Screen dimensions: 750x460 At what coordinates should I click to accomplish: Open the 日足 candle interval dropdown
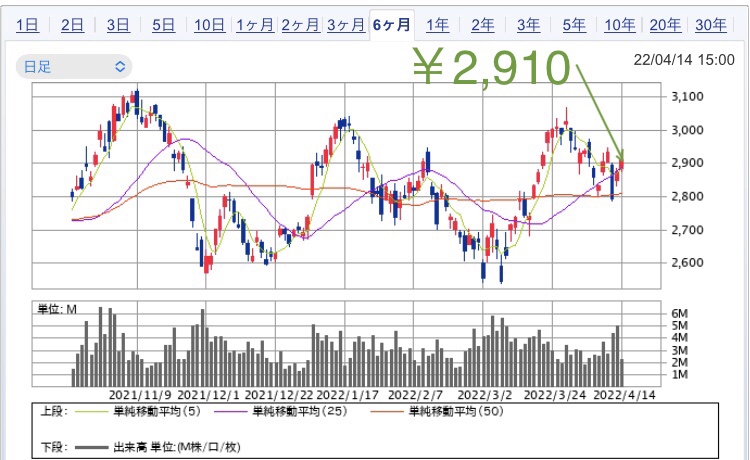click(x=74, y=66)
